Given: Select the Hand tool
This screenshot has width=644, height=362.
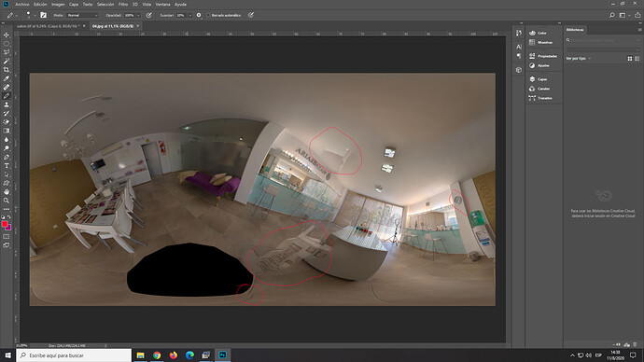Looking at the screenshot, I should coord(7,191).
